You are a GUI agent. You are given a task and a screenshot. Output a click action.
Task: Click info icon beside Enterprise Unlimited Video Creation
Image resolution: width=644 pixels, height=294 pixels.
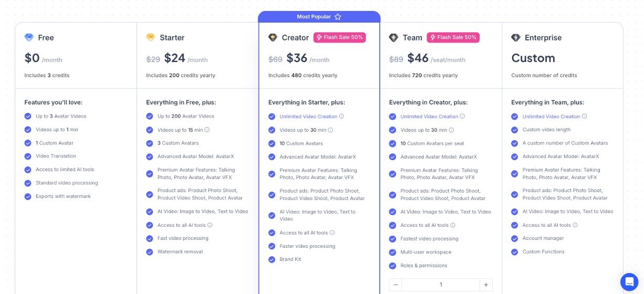585,117
